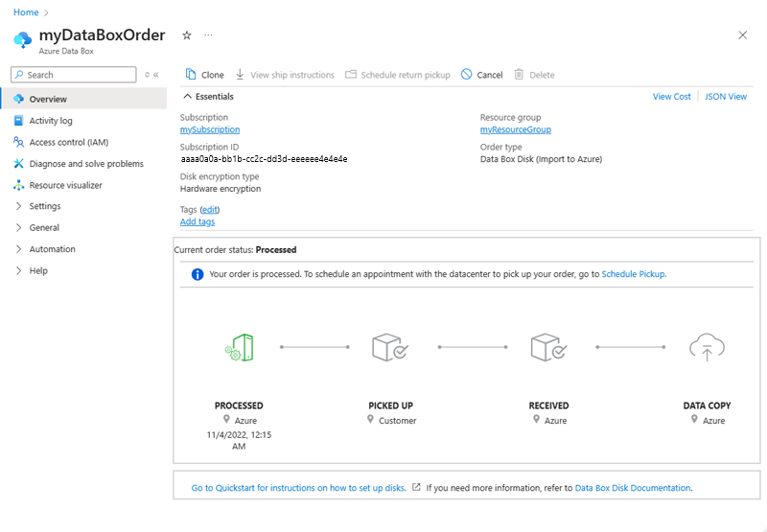Click the Cancel order icon
The image size is (767, 532).
pos(467,75)
